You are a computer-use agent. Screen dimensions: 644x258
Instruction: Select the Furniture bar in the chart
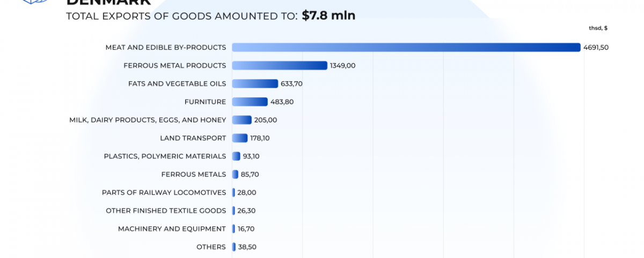point(250,102)
